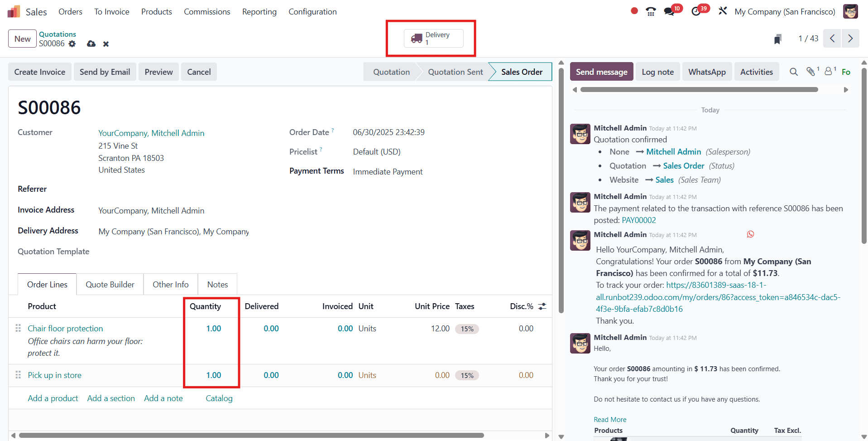The image size is (868, 441).
Task: Click Send message in chatter
Action: [602, 72]
